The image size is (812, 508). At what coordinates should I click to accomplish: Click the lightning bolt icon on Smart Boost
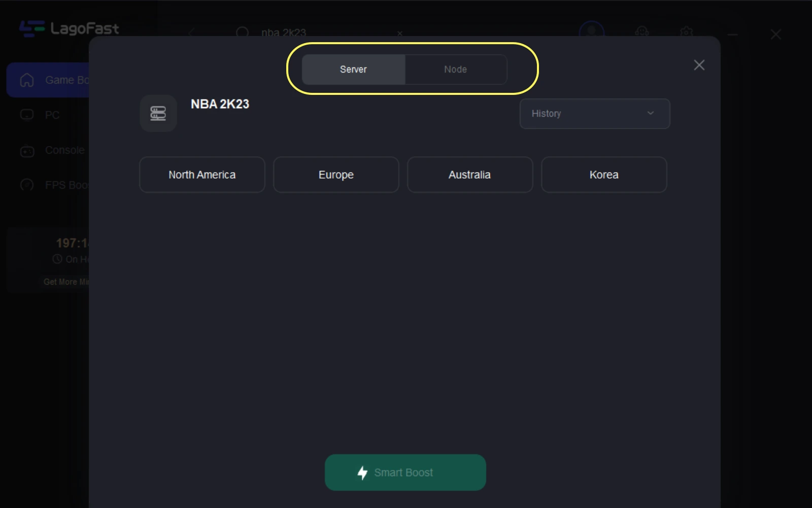pos(362,472)
